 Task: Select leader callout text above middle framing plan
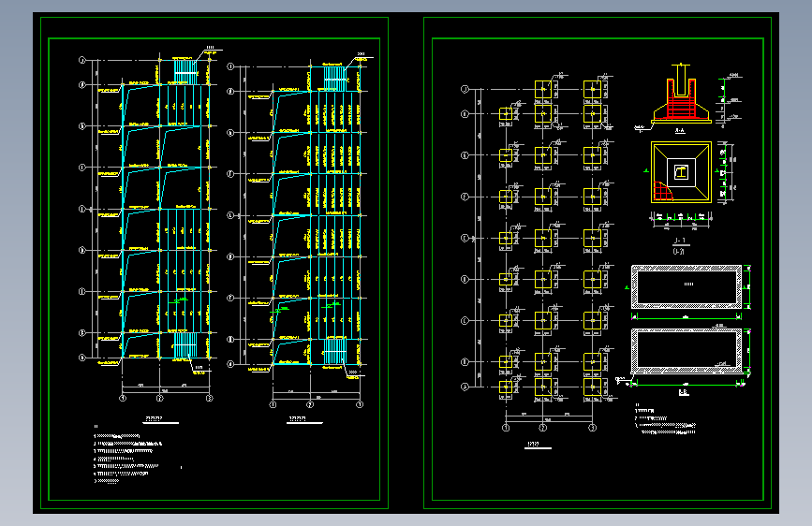361,54
